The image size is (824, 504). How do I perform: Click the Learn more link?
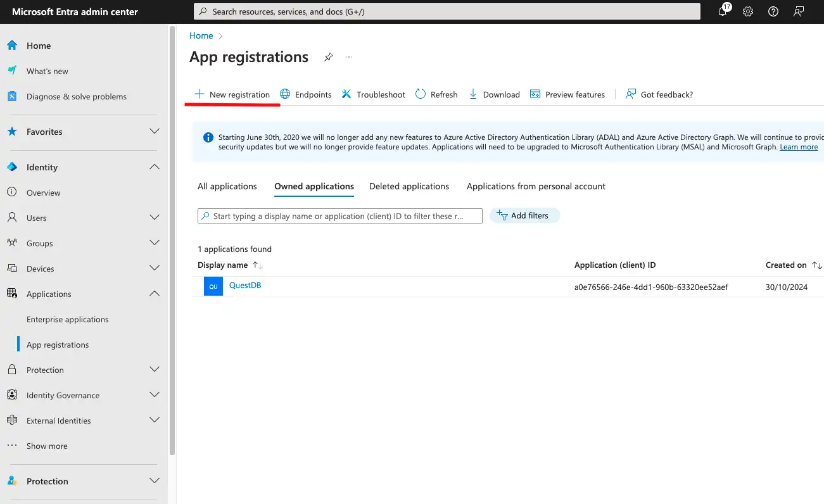(x=798, y=146)
